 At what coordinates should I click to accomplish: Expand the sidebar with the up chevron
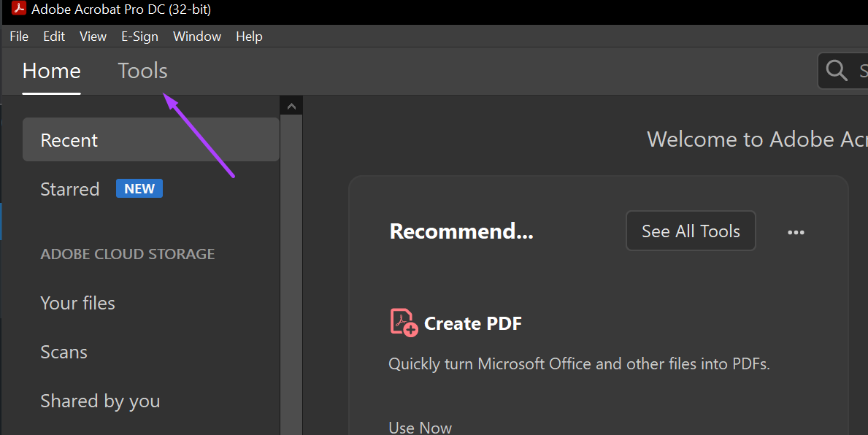[291, 104]
